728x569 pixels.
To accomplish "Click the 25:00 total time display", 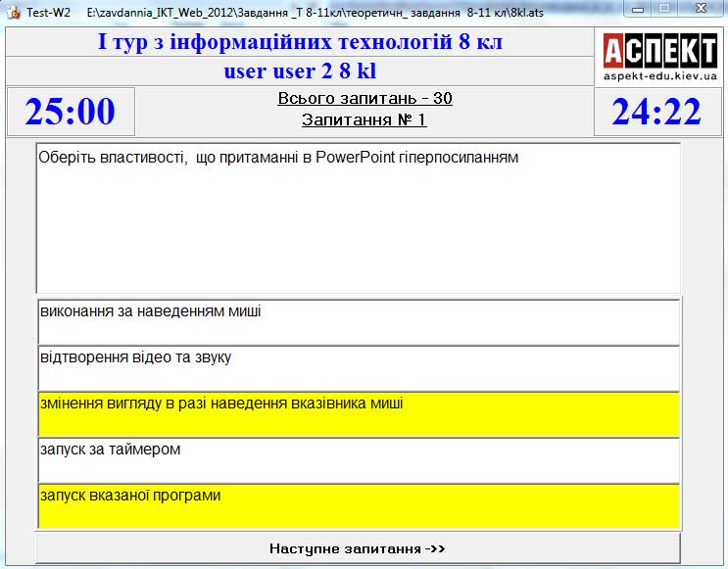I will tap(71, 112).
